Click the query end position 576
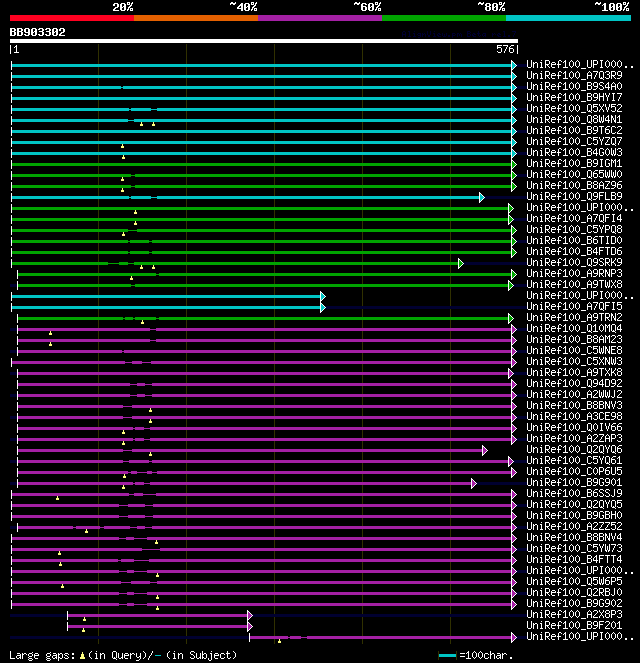The width and height of the screenshot is (640, 663). (505, 49)
